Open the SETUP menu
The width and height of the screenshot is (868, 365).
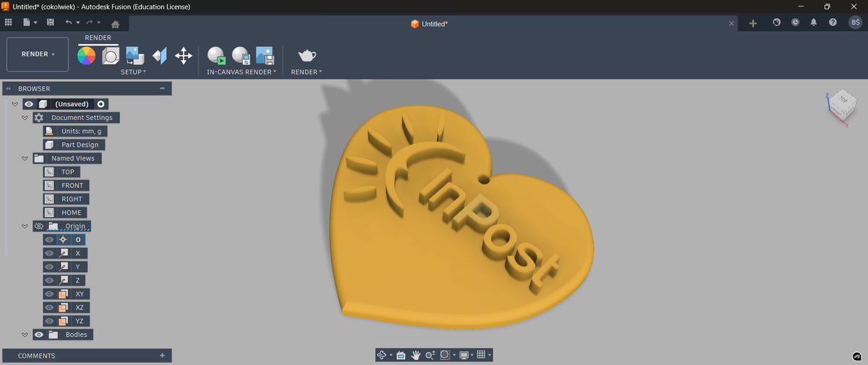click(x=133, y=72)
